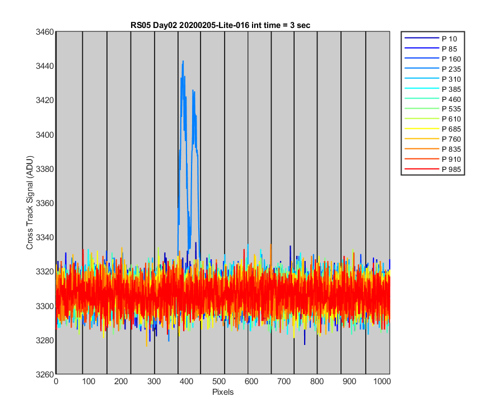Click Y-axis tick label 3300

(x=45, y=306)
